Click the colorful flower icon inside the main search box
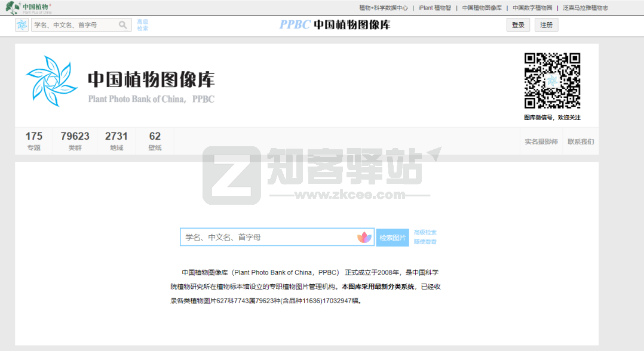644x351 pixels. [363, 237]
